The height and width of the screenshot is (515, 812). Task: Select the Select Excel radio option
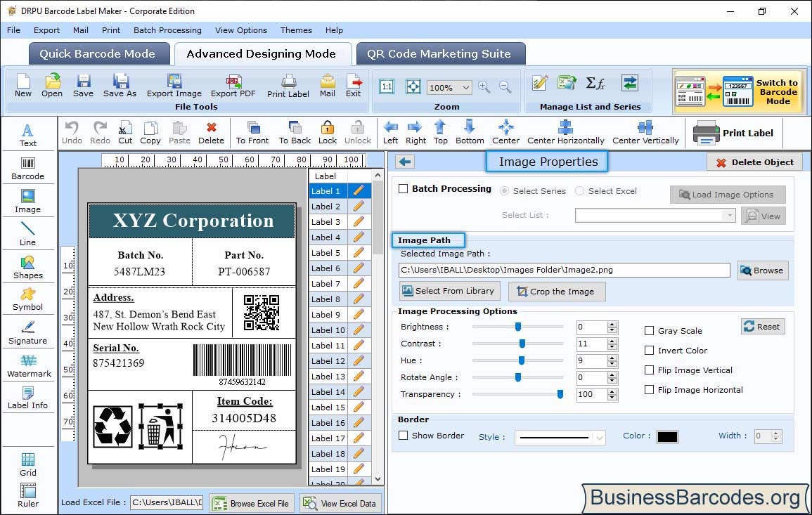(x=579, y=191)
